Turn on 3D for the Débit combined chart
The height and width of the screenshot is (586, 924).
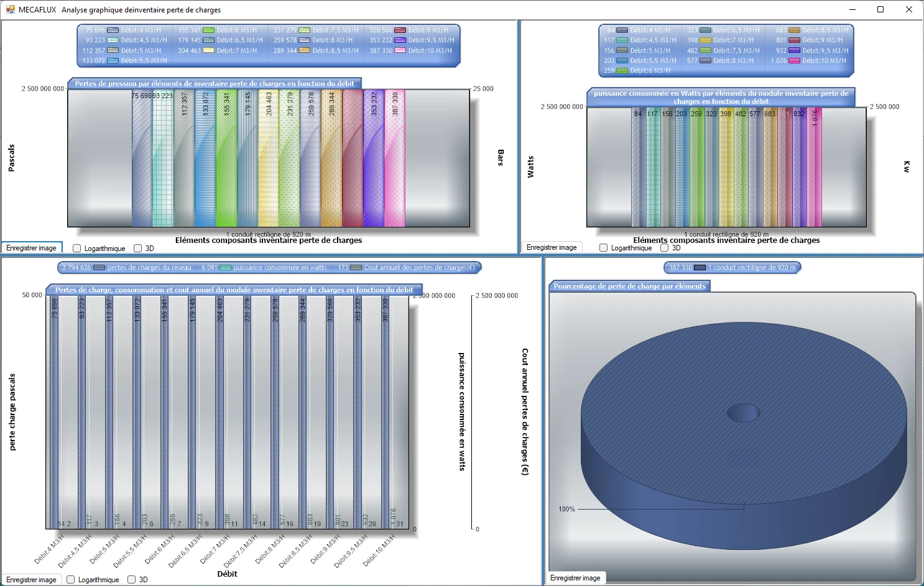(132, 580)
